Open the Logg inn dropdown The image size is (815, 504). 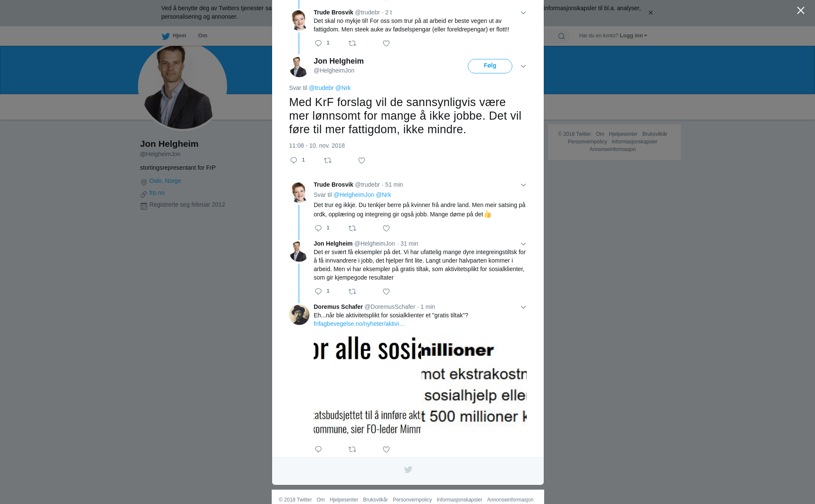633,36
